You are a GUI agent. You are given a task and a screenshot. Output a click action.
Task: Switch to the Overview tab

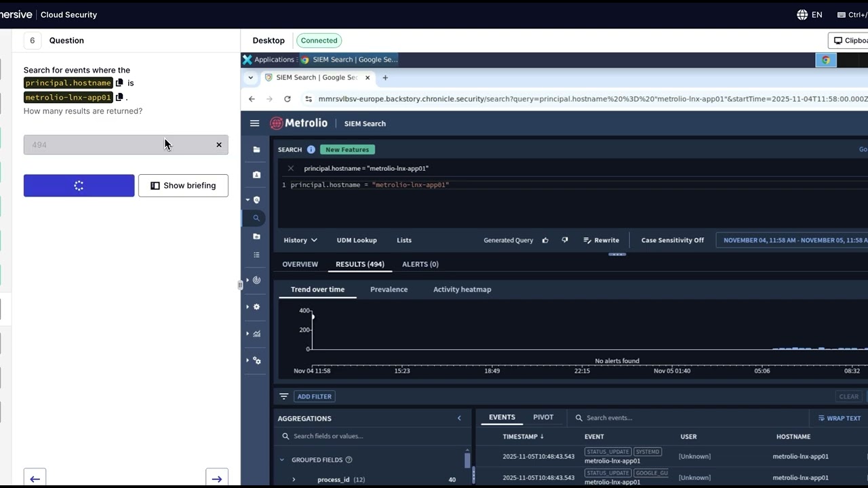tap(300, 264)
